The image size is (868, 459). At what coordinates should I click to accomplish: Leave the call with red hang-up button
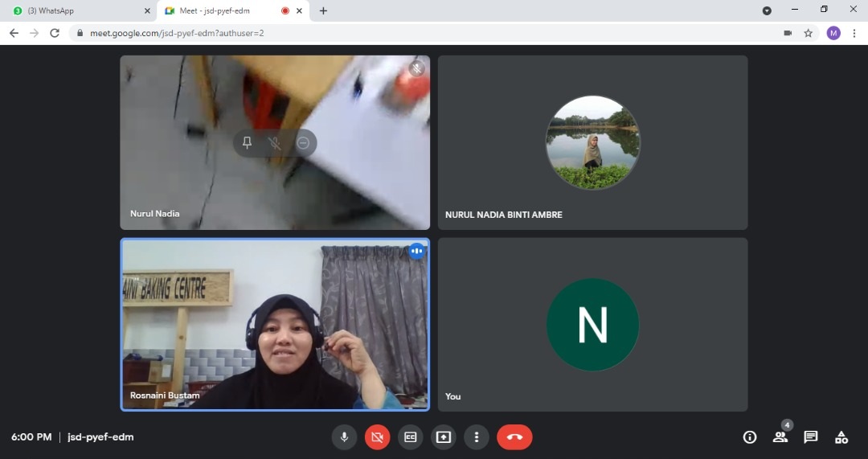click(x=514, y=437)
